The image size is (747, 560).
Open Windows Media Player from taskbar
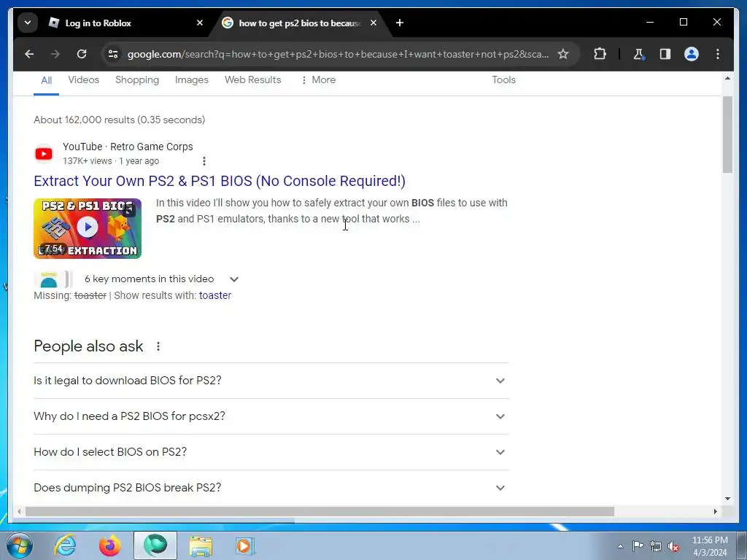[x=245, y=545]
